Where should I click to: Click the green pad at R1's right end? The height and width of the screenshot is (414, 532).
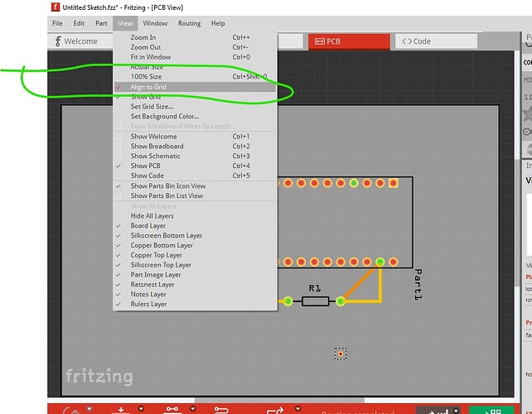click(341, 301)
